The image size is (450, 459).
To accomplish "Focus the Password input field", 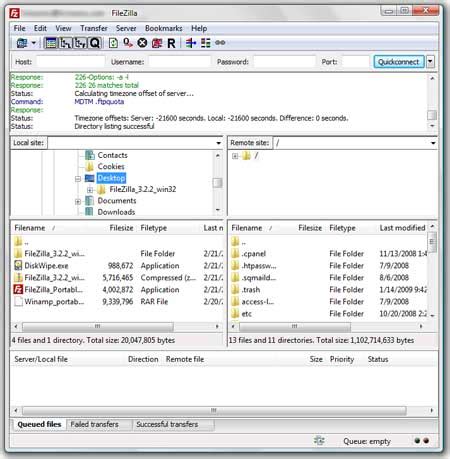I will 284,62.
